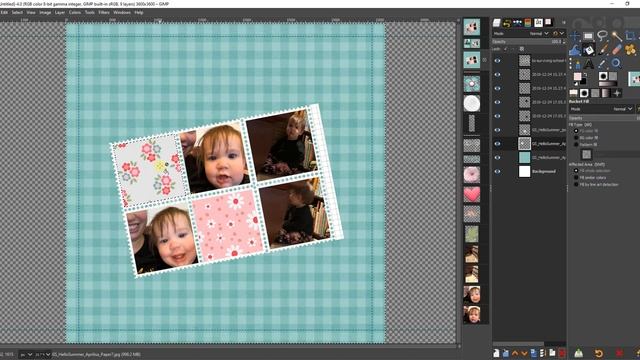Select the Fuzzy Select wand tool

point(616,36)
